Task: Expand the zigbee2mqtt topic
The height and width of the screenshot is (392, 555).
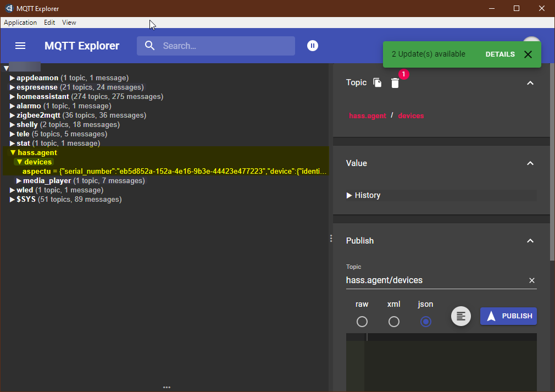Action: coord(12,115)
